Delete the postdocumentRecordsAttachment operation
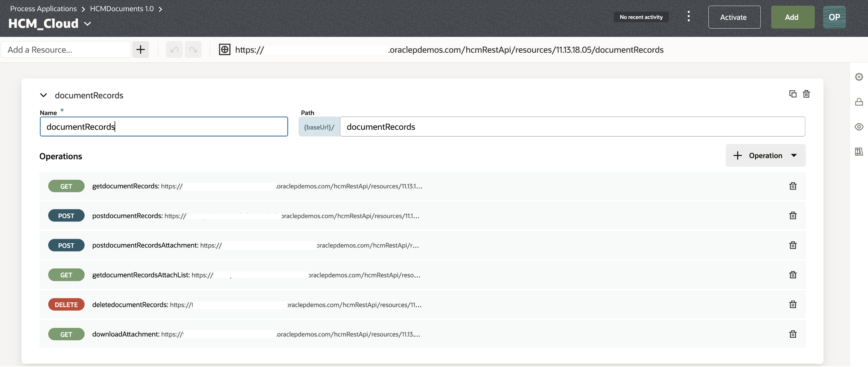 pyautogui.click(x=793, y=246)
